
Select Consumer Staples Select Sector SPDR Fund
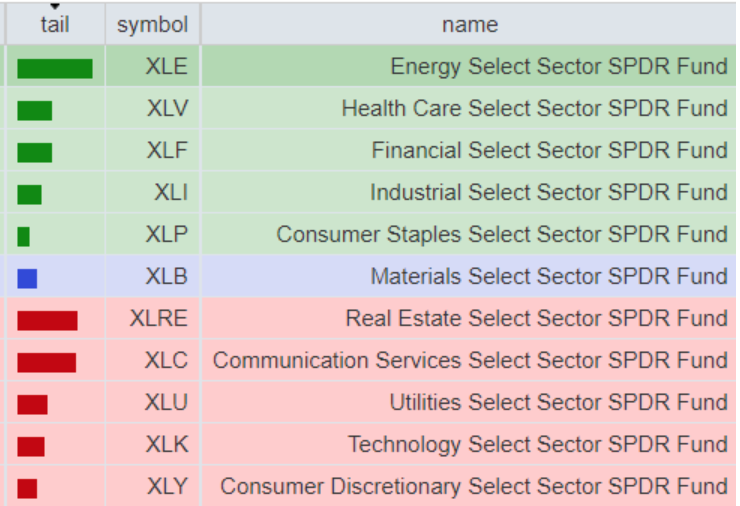[x=502, y=235]
